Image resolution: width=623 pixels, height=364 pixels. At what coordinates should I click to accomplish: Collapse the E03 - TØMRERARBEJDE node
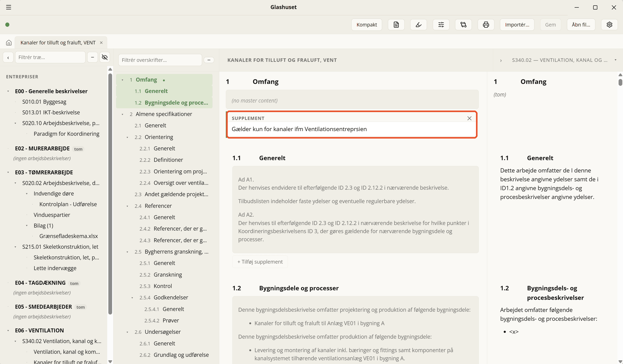tap(8, 173)
